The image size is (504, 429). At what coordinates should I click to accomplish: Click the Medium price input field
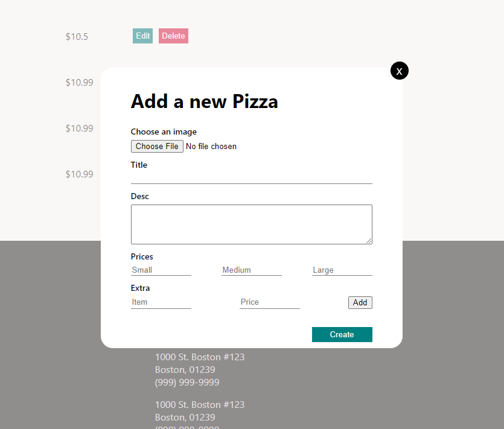click(x=251, y=270)
